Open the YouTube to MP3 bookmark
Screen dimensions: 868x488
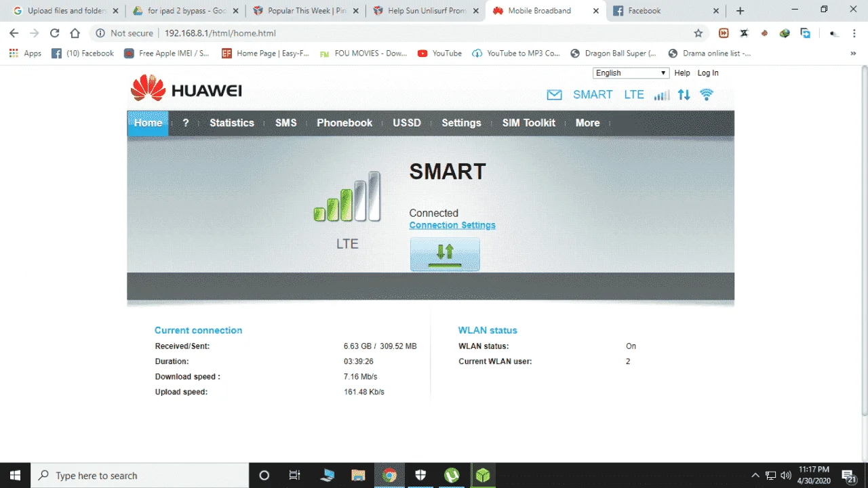tap(516, 54)
